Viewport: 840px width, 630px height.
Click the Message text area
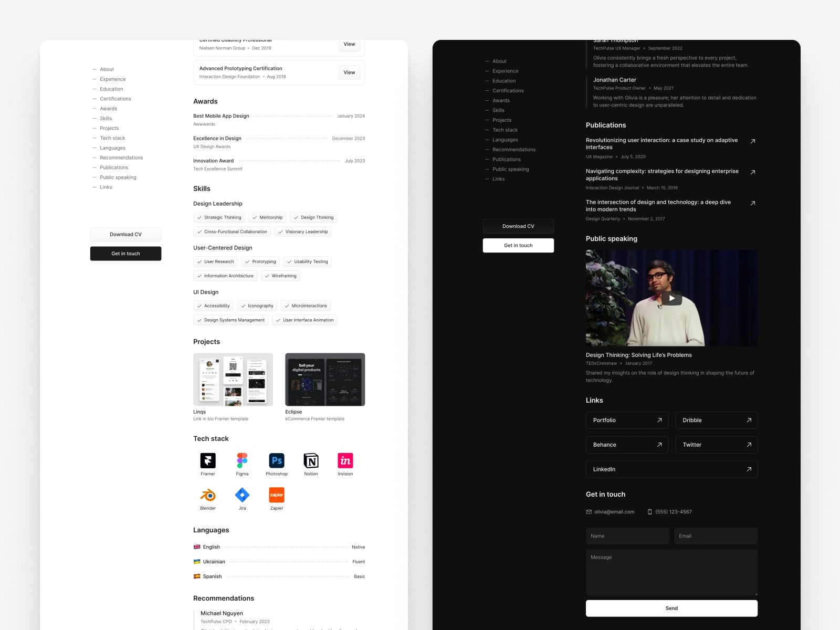[671, 572]
